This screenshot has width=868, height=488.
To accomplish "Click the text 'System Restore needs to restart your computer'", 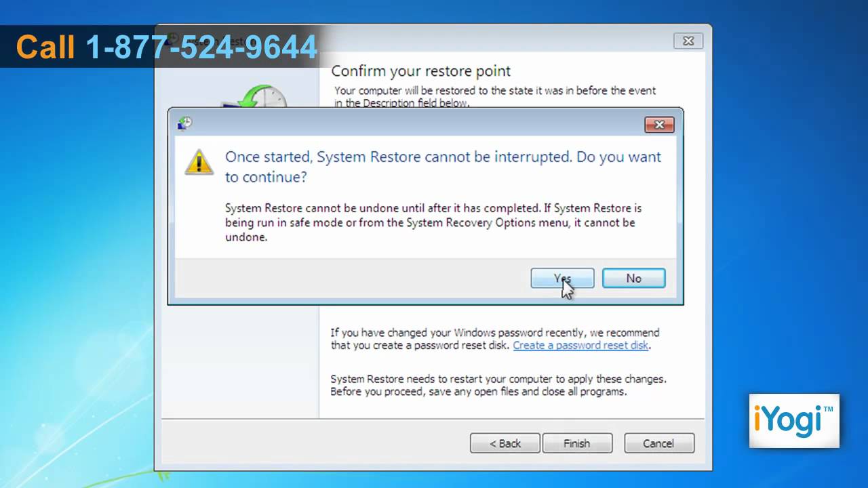I will 498,385.
